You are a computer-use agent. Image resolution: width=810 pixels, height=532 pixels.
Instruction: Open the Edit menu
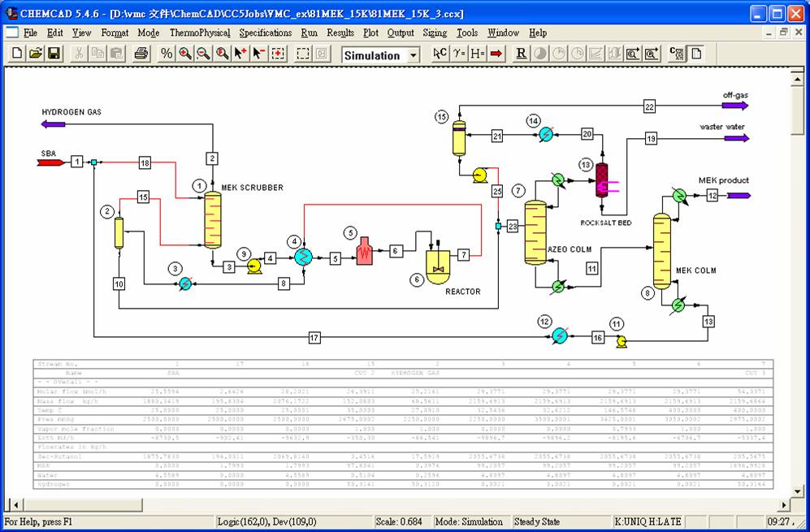[54, 32]
